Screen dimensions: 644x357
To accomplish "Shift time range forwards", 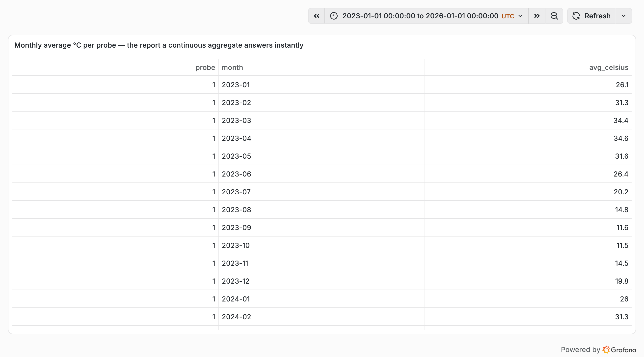I will 537,16.
